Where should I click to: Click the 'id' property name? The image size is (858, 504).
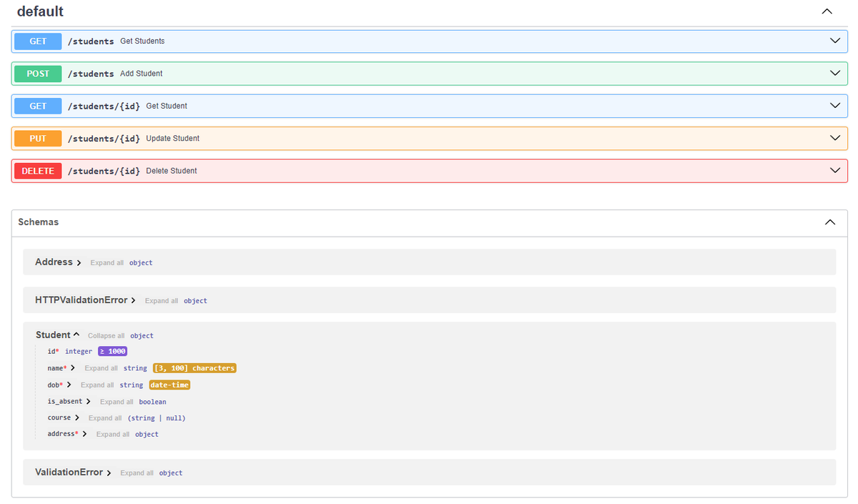coord(51,352)
